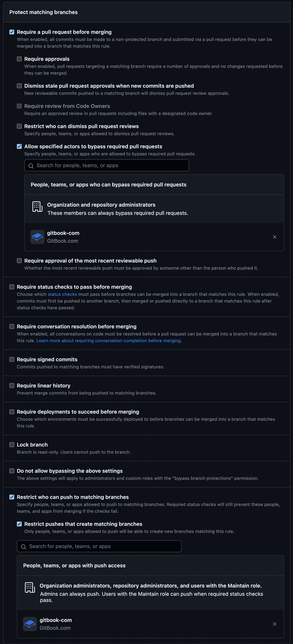This screenshot has width=293, height=644.
Task: Click search magnifier icon in bypass actors field
Action: (31, 166)
